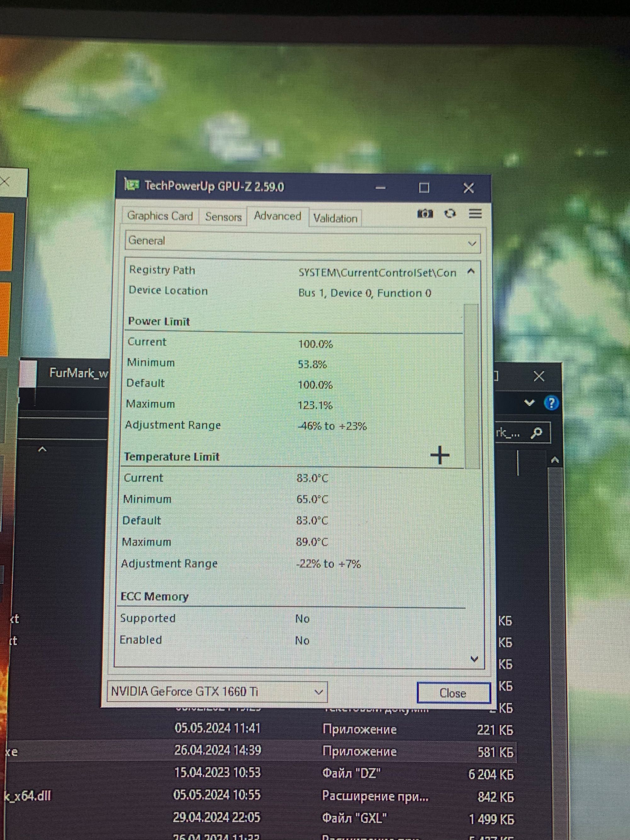This screenshot has width=630, height=840.
Task: Click the Temperature range '-22% to +7%'
Action: (x=328, y=564)
